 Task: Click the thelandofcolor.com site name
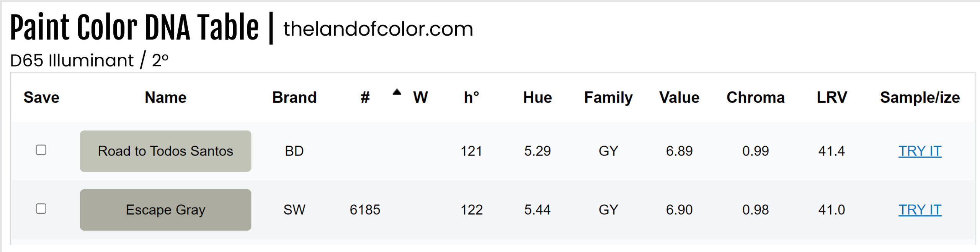tap(378, 29)
